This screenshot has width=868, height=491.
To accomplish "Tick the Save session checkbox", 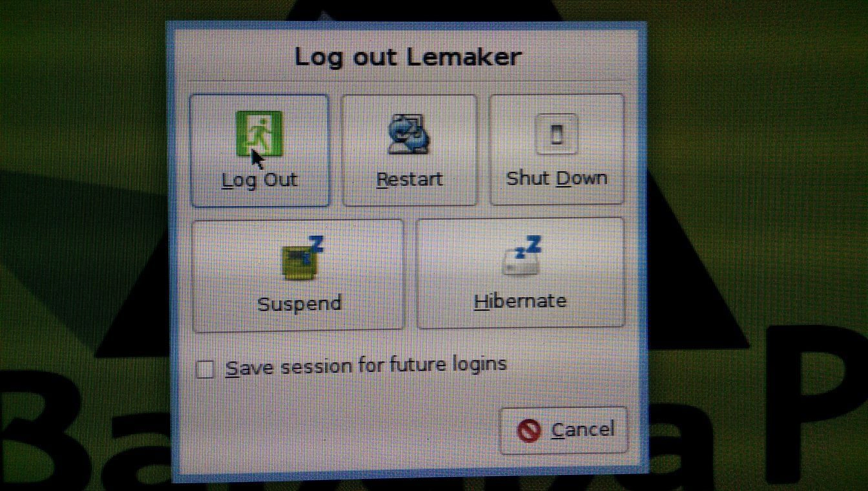I will pyautogui.click(x=205, y=370).
